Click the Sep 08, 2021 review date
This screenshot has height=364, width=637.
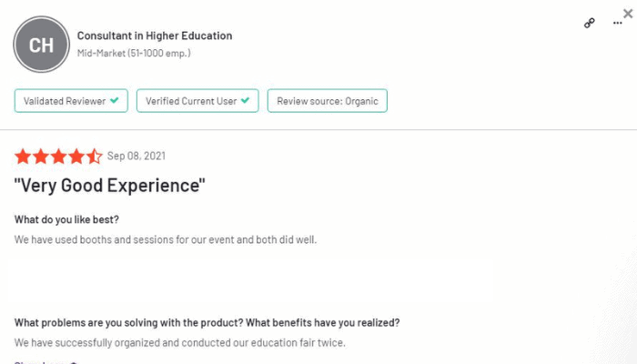[x=136, y=156]
